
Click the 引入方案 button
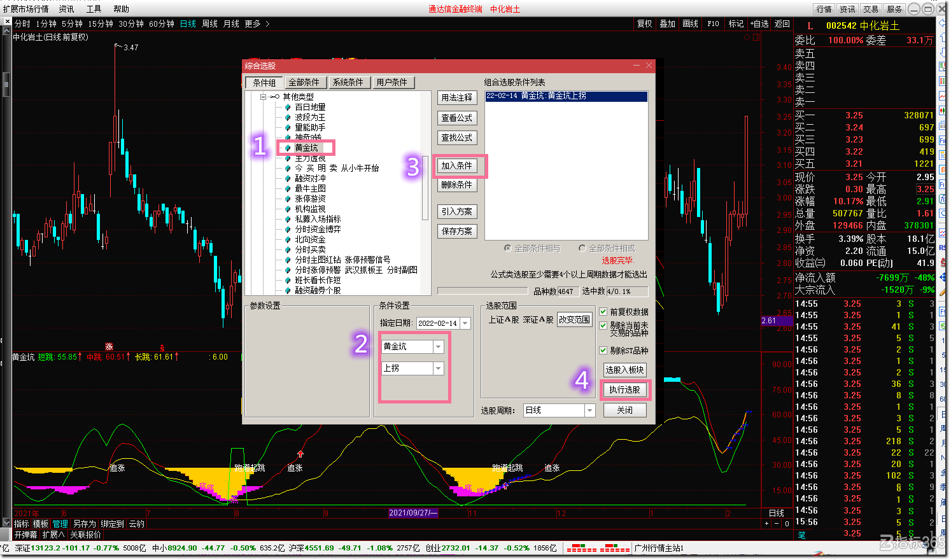[457, 211]
